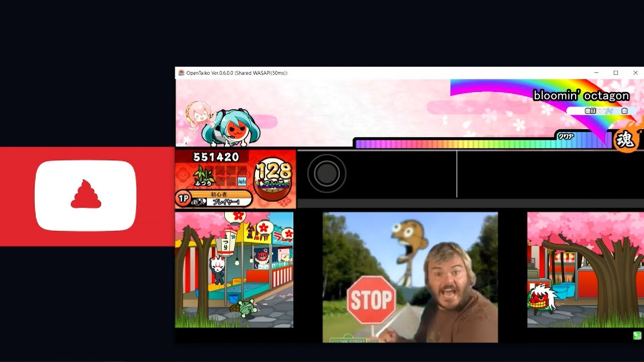Click the 1P player badge

coord(183,199)
